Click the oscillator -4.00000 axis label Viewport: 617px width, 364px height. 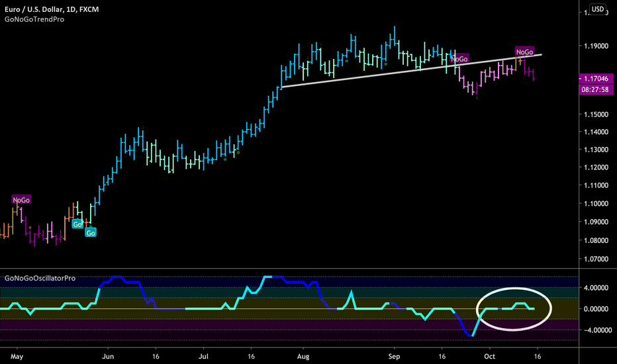pyautogui.click(x=597, y=330)
